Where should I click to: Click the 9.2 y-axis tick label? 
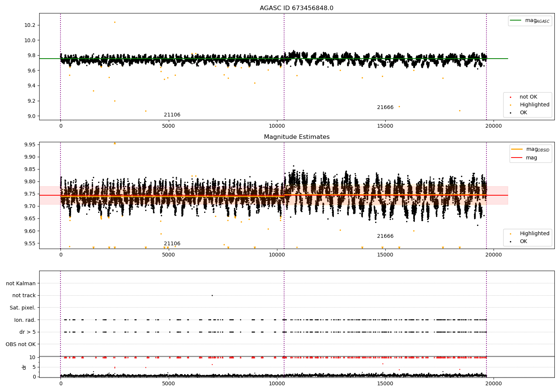(x=32, y=101)
